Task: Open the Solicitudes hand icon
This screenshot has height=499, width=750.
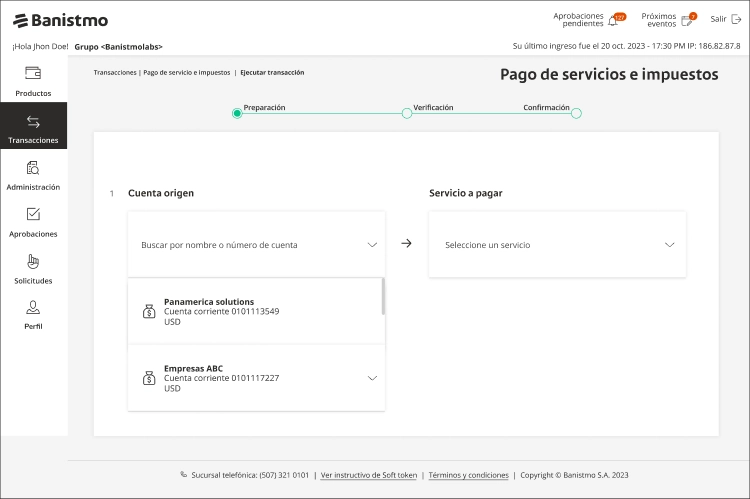Action: pos(33,261)
